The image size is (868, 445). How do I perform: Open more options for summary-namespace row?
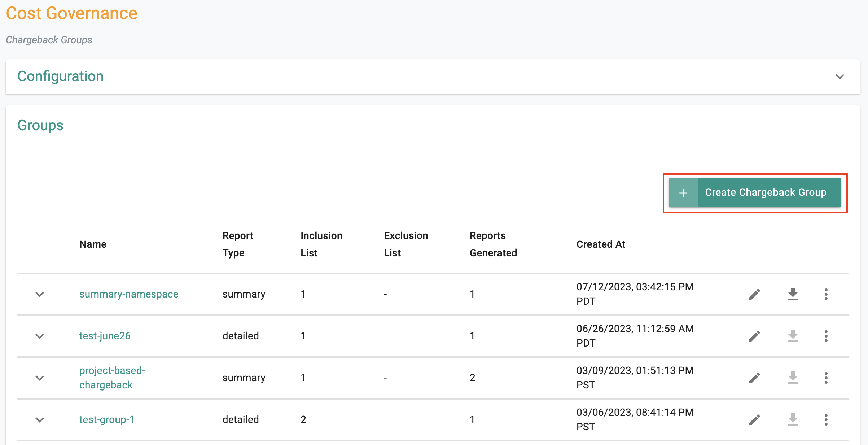pyautogui.click(x=826, y=294)
